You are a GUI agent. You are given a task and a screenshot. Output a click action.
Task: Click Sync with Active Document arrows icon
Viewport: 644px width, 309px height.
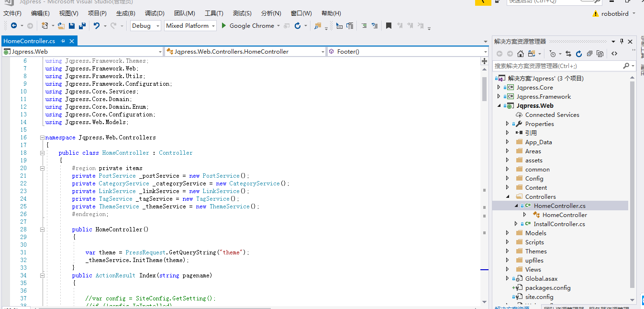coord(568,54)
